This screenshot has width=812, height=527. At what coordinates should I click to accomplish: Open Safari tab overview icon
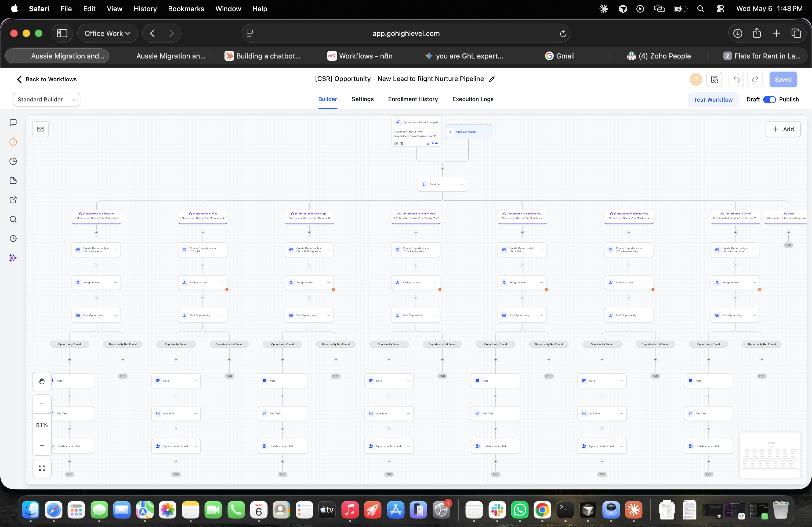pyautogui.click(x=796, y=33)
